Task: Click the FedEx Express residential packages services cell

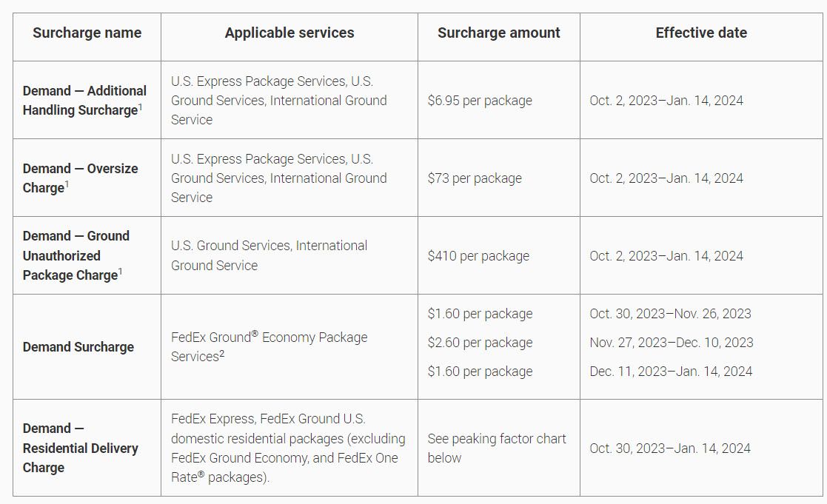Action: [x=288, y=448]
